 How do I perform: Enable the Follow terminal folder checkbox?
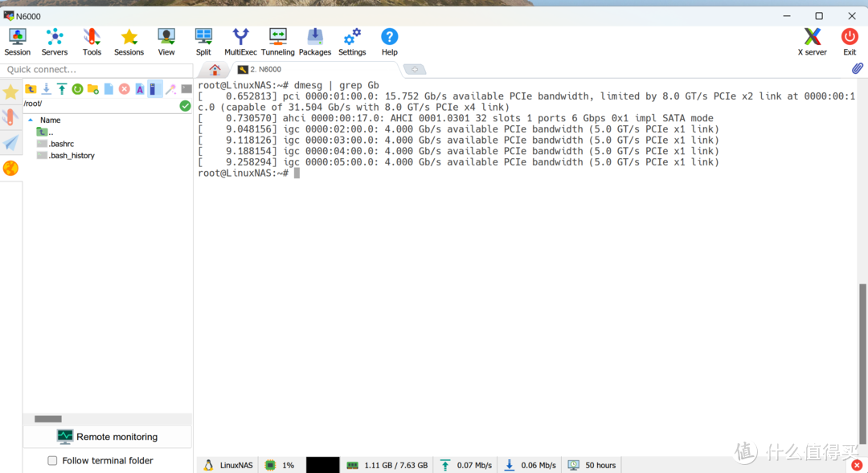tap(52, 460)
